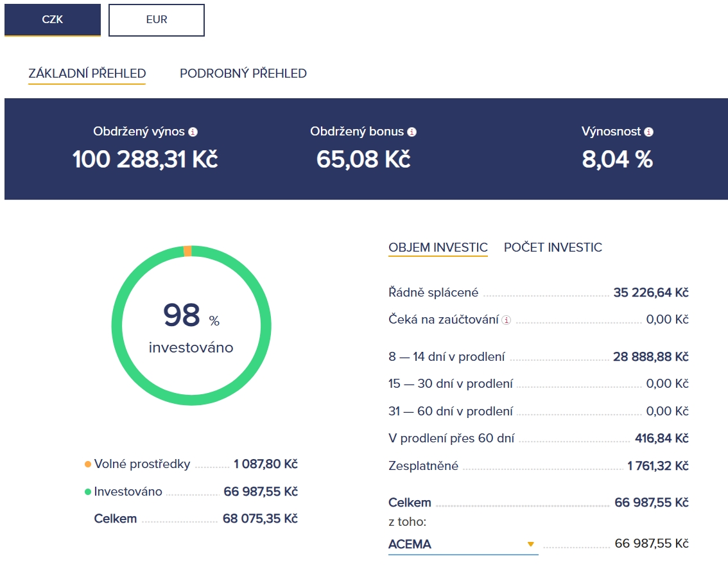Open info tooltip for Obdržený bonus

412,132
